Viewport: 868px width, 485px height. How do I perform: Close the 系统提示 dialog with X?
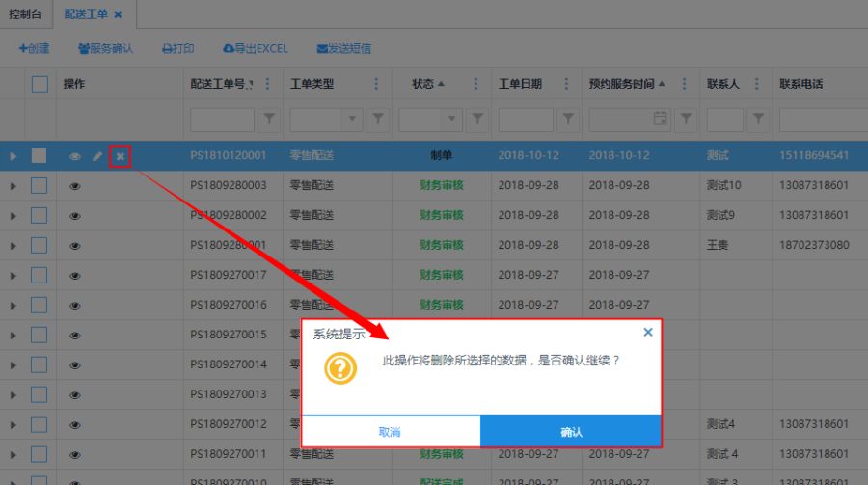coord(648,332)
